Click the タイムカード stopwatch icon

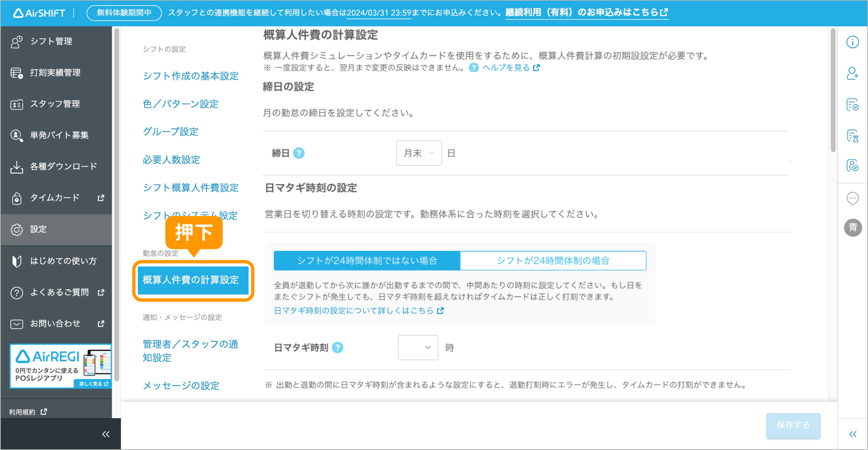17,198
